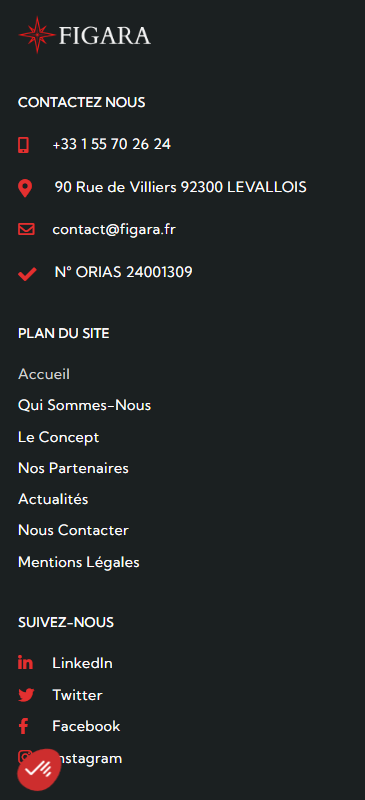Open the Qui Sommes-Nous page

85,406
